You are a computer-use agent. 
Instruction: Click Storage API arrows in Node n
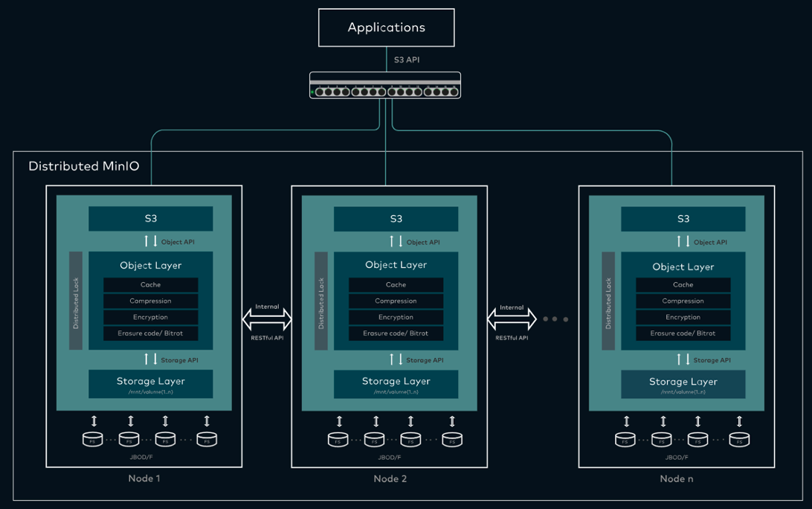[683, 359]
